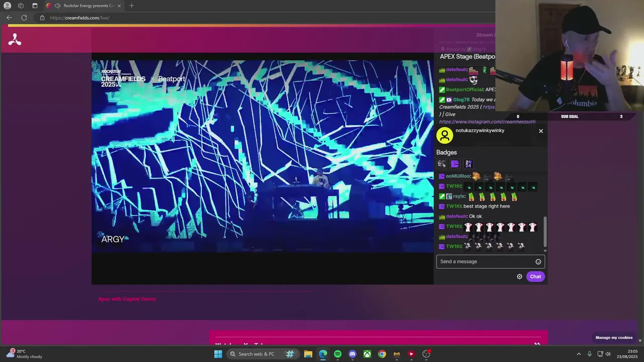Open File Explorer from the taskbar
This screenshot has width=644, height=362.
(x=308, y=354)
